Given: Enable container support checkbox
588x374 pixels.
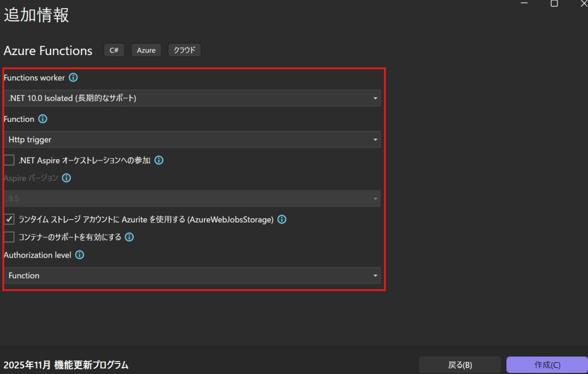Looking at the screenshot, I should (9, 237).
